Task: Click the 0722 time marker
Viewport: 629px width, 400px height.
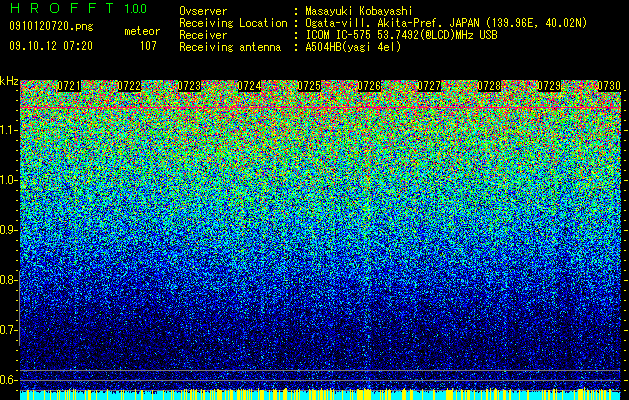Action: coord(129,86)
